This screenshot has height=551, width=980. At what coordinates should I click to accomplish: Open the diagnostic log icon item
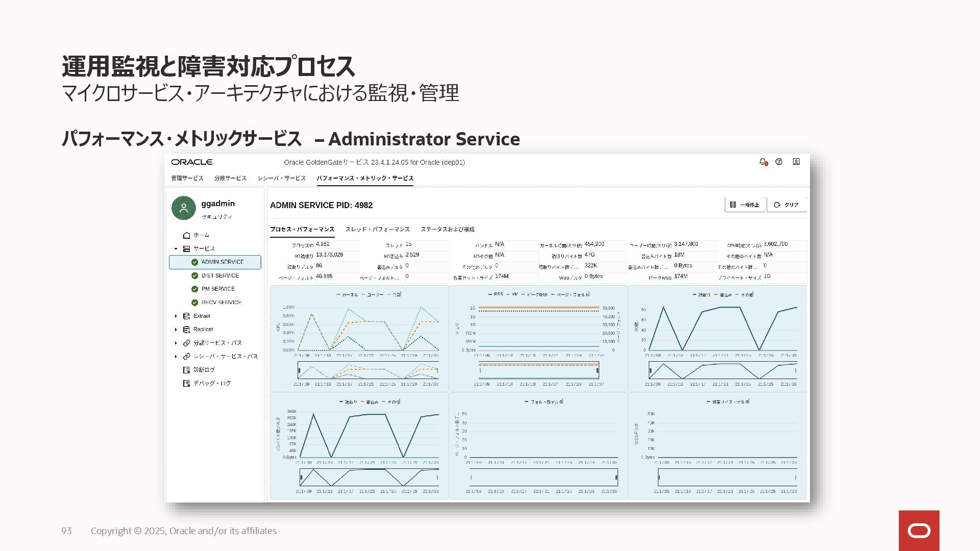[186, 370]
